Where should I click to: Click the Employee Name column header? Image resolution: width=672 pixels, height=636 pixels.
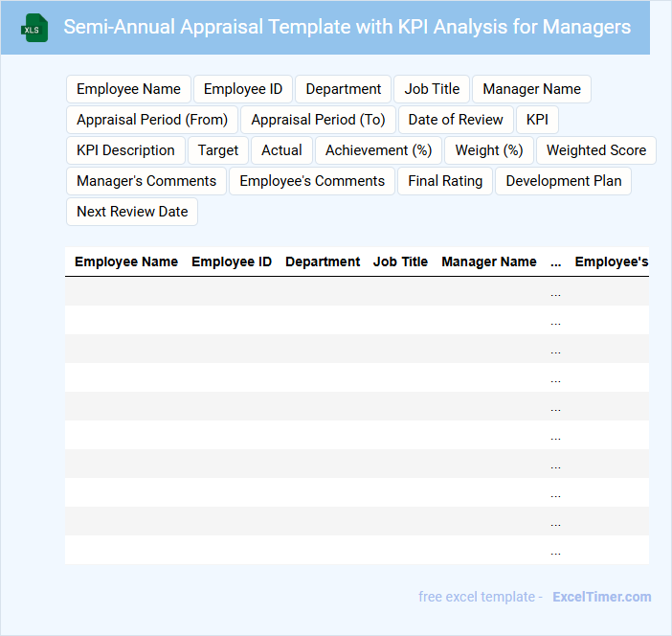(126, 261)
